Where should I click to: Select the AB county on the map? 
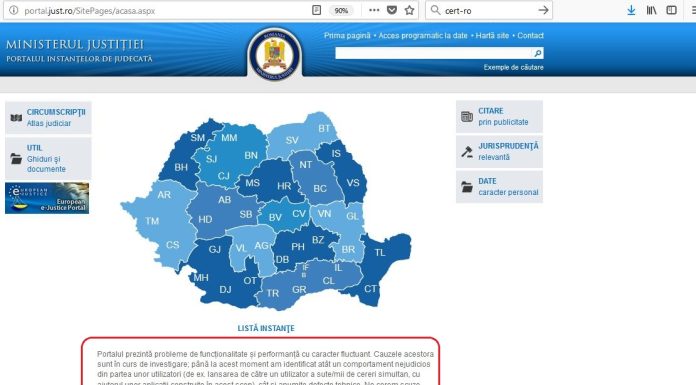pos(224,200)
